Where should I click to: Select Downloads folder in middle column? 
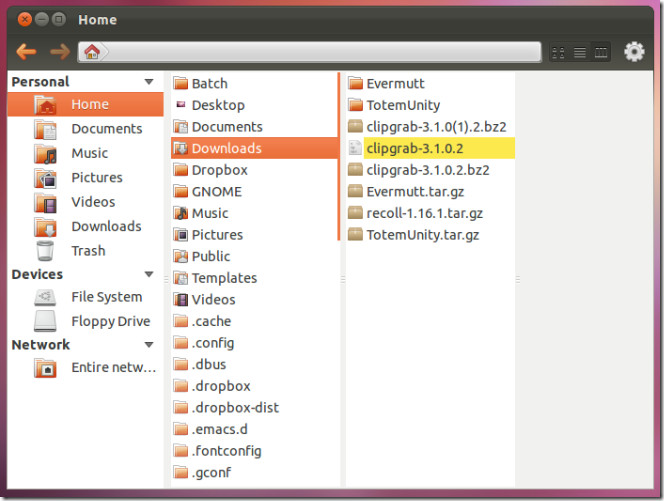tap(255, 148)
